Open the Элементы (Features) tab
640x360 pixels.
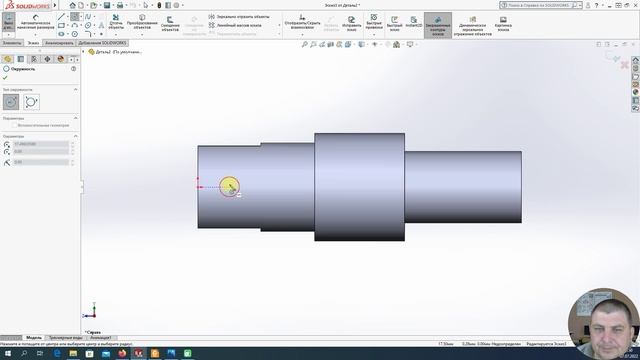click(12, 43)
